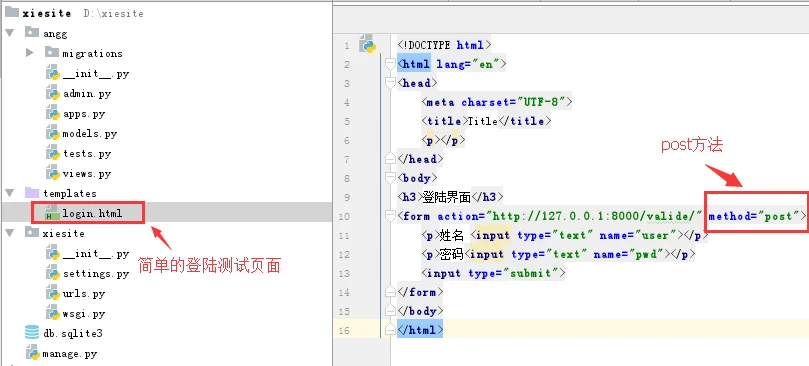This screenshot has height=366, width=809.
Task: Collapse the angg folder tree arrow
Action: (x=9, y=33)
